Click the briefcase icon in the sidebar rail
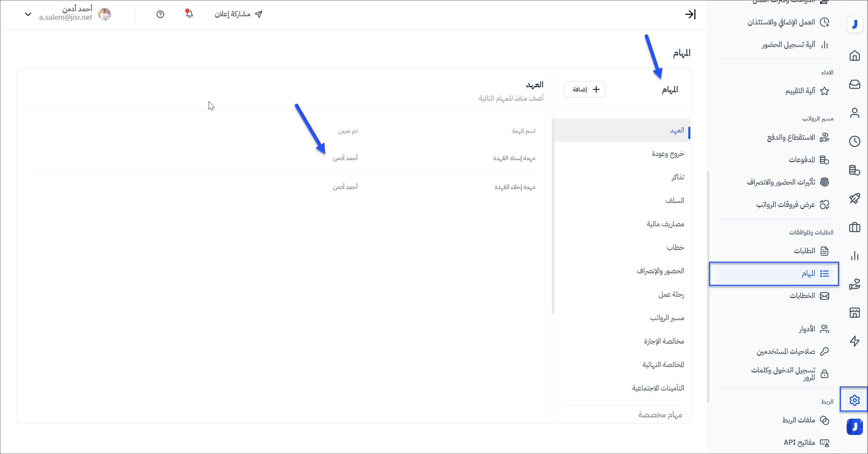The width and height of the screenshot is (868, 454). click(854, 227)
